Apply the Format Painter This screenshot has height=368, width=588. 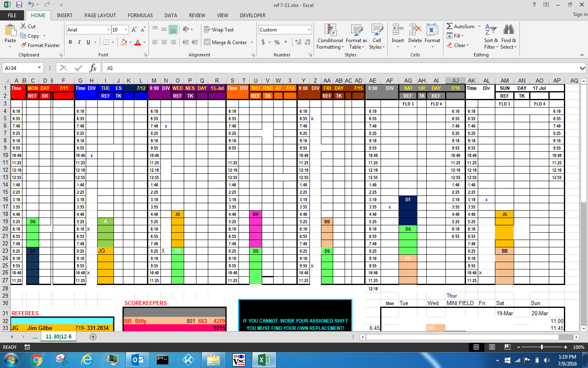40,45
